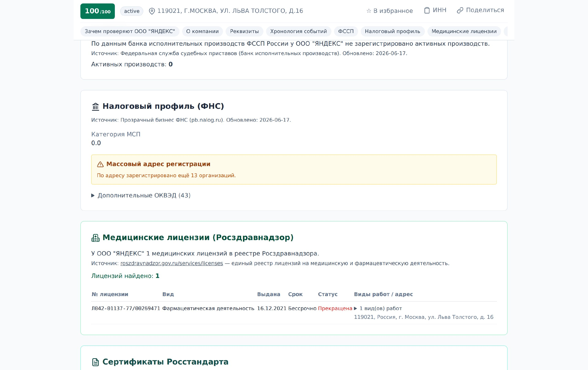Open Зачем проверяют ООО "ЯНДЕКС" tab
The width and height of the screenshot is (588, 370).
tap(130, 31)
